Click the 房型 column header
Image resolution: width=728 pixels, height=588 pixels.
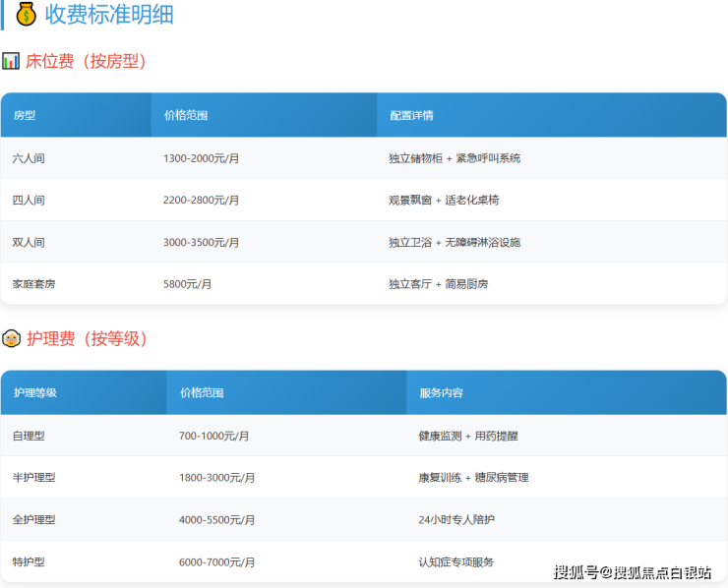[25, 115]
